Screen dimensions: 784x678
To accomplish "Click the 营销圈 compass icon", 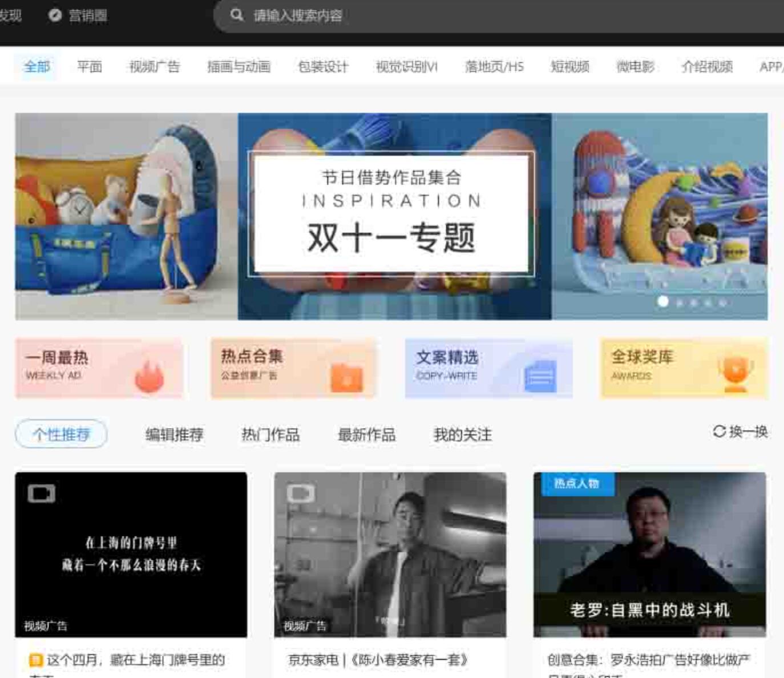I will click(x=55, y=15).
